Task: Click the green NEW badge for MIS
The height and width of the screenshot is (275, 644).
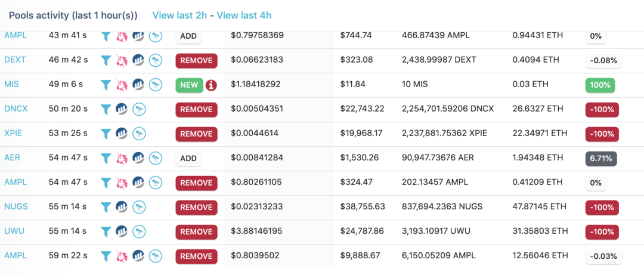Action: 188,85
